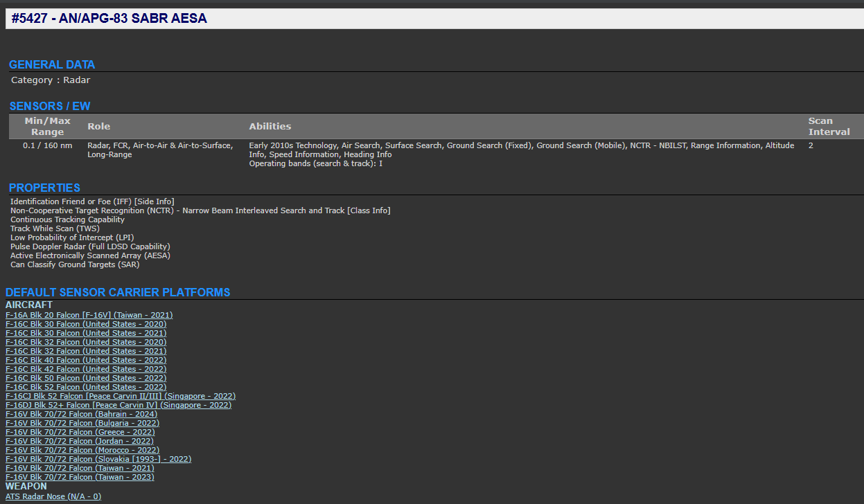Open F-16V Blk 70/72 Falcon Taiwan 2023
The height and width of the screenshot is (504, 864).
coord(80,477)
